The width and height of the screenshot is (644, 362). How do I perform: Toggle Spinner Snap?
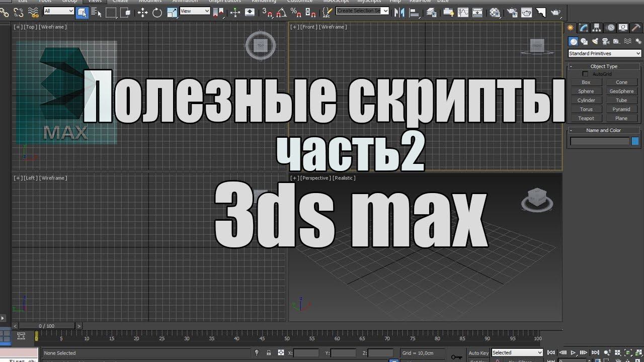tap(311, 12)
